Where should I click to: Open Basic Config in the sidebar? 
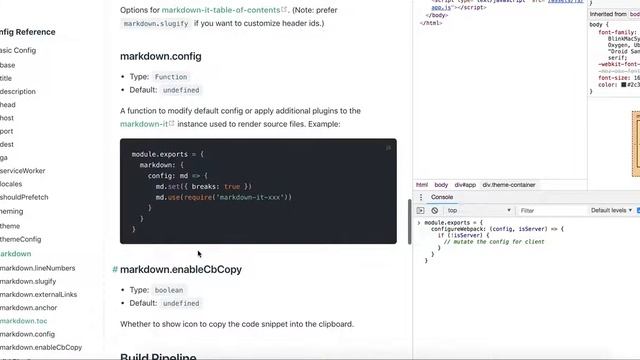pos(18,50)
